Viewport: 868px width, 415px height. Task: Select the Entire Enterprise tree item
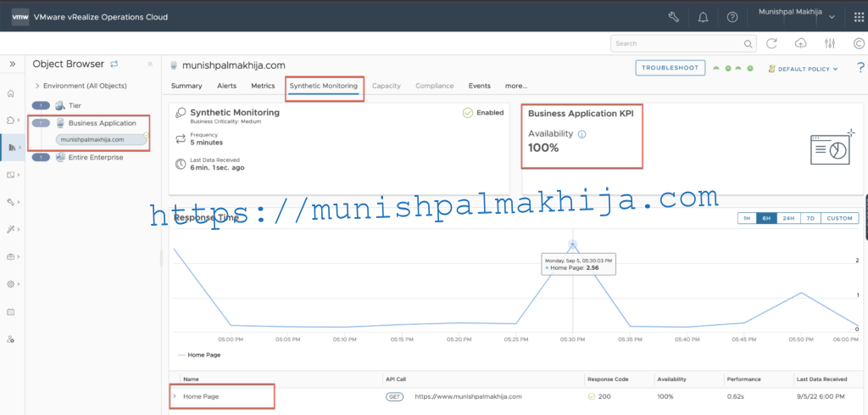pos(96,157)
